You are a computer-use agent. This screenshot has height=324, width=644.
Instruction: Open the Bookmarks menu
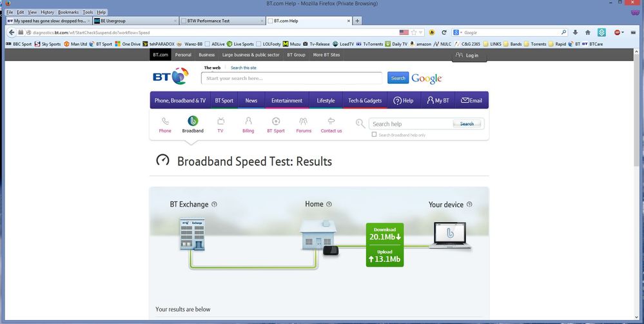coord(68,12)
